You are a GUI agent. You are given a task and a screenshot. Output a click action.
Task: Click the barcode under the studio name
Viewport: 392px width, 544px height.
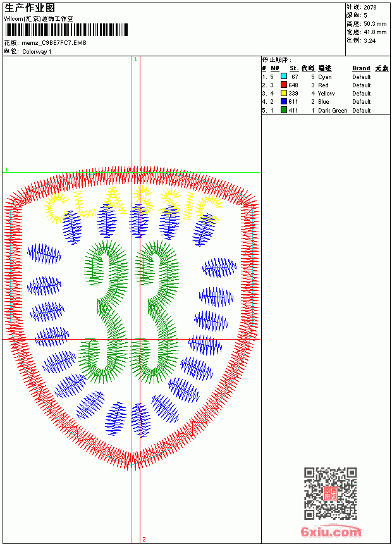(66, 30)
